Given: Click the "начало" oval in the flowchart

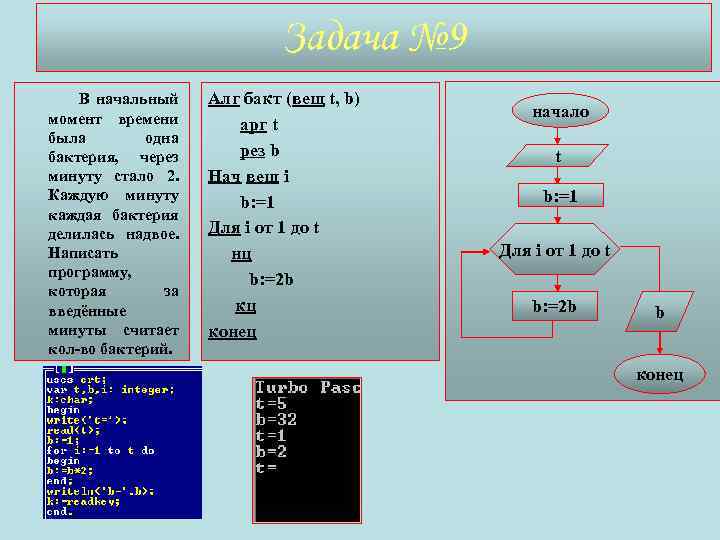Looking at the screenshot, I should pyautogui.click(x=561, y=111).
